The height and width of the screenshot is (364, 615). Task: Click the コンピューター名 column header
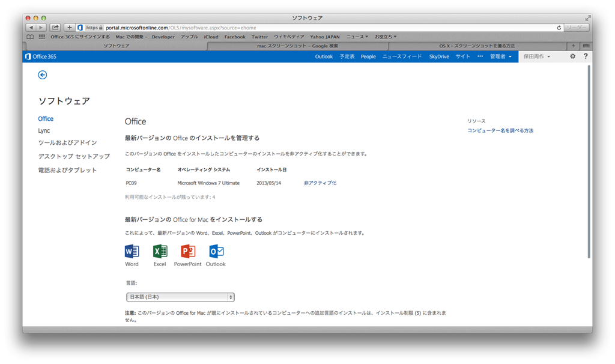143,170
